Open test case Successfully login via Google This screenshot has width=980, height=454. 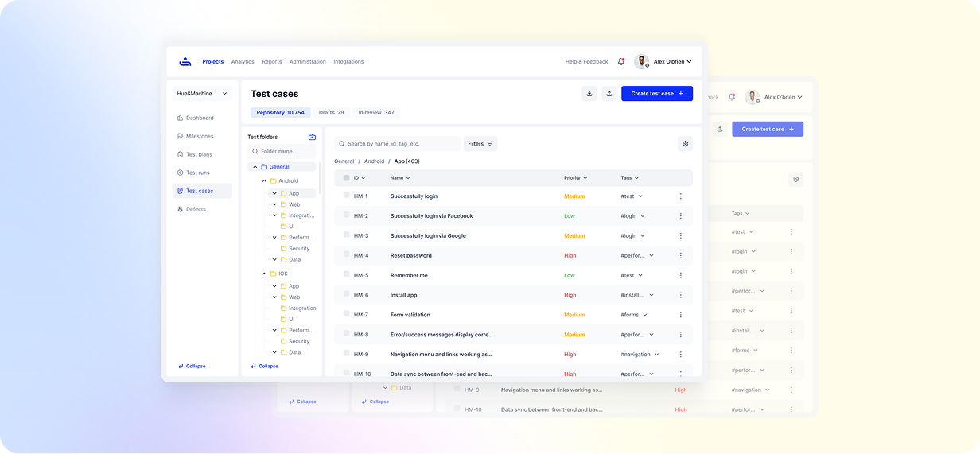(428, 236)
